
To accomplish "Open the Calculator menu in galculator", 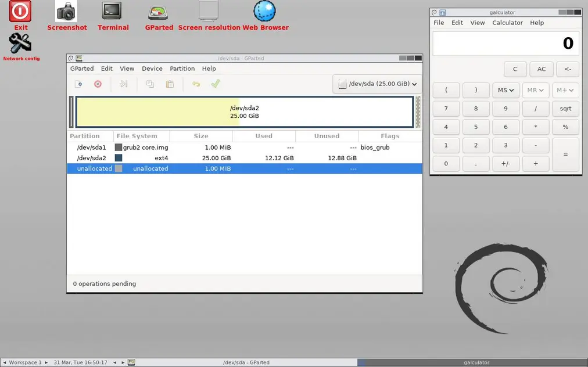I will tap(507, 23).
